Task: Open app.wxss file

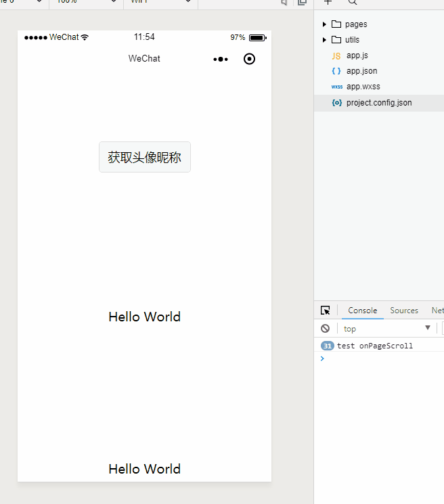Action: [x=363, y=87]
